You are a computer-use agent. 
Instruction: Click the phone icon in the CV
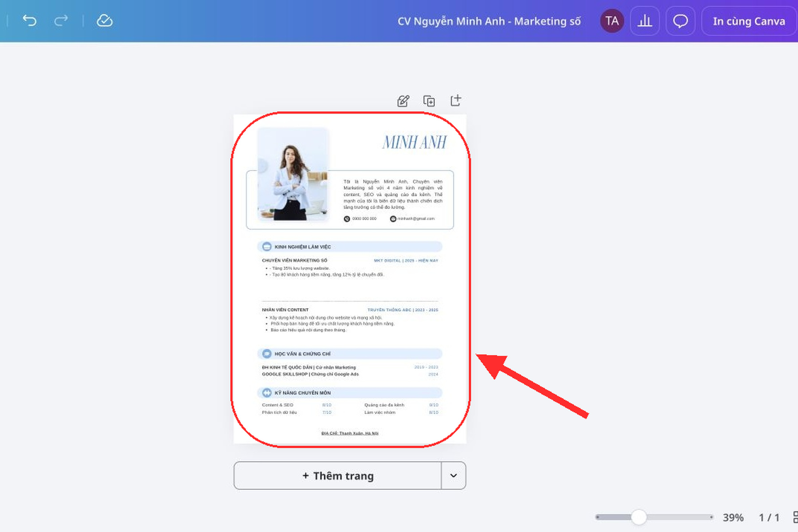tap(347, 219)
